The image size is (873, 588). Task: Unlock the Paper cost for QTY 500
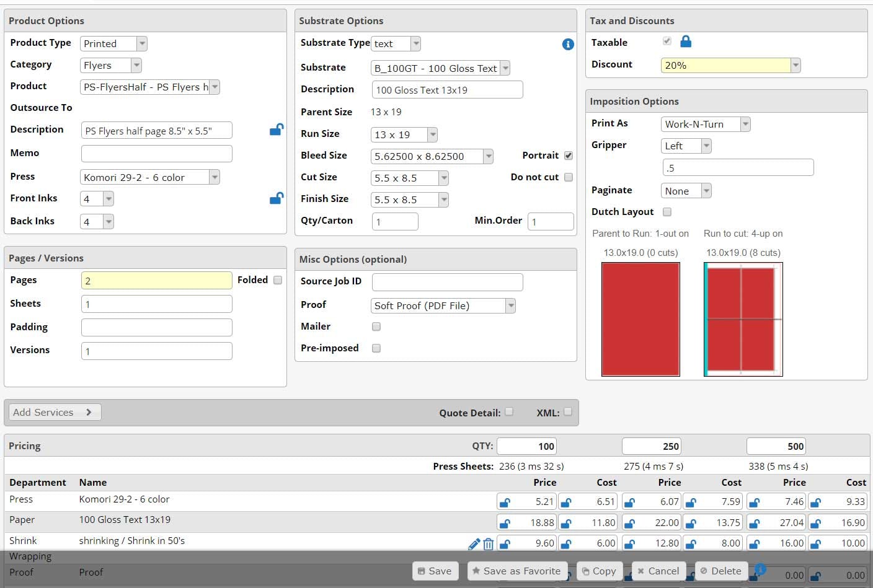click(817, 522)
